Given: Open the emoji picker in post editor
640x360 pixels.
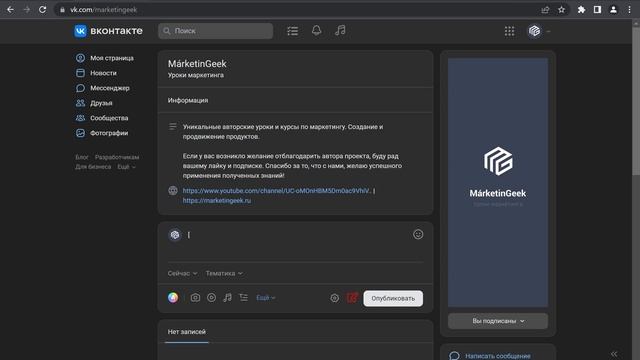Looking at the screenshot, I should coord(418,234).
